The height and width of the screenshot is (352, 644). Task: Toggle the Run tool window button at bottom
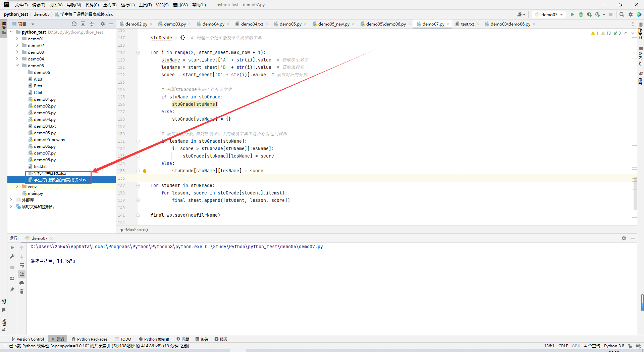[x=58, y=339]
